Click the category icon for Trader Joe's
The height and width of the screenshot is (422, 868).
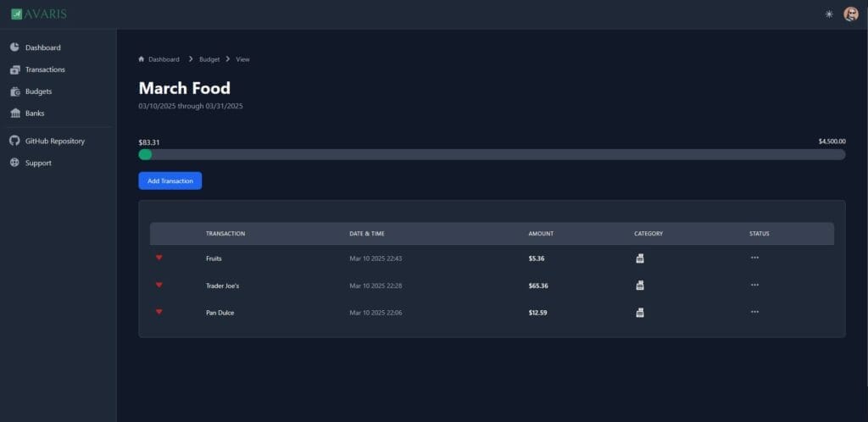pyautogui.click(x=640, y=286)
